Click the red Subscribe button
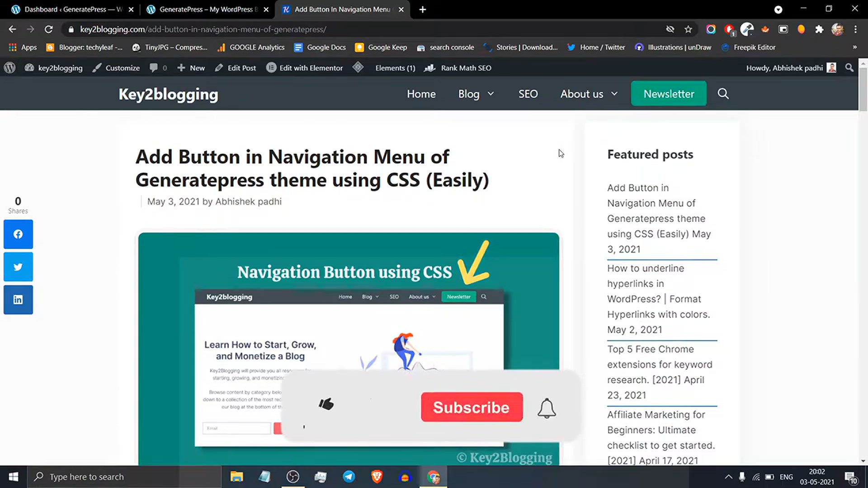Image resolution: width=868 pixels, height=488 pixels. [x=472, y=407]
